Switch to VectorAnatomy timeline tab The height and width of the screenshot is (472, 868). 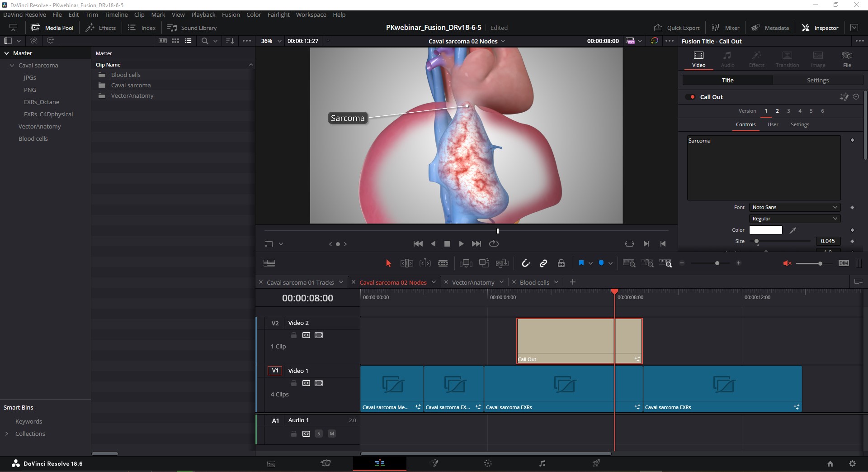coord(473,282)
